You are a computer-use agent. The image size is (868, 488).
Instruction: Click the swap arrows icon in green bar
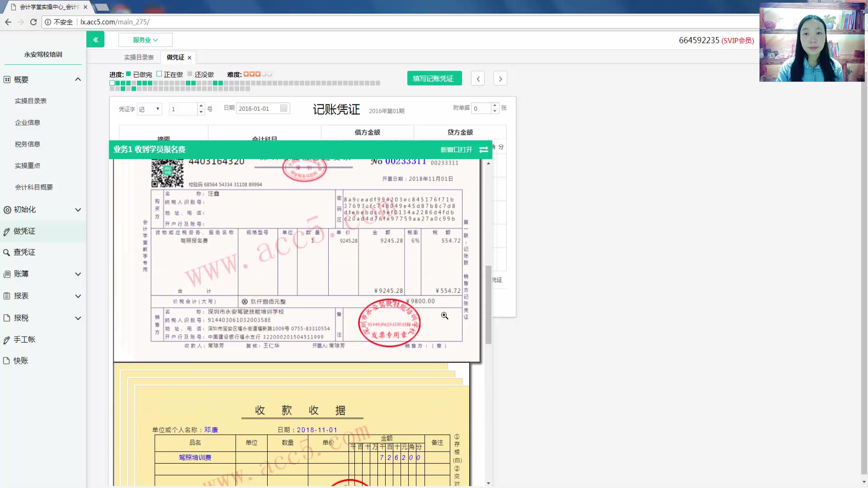click(x=484, y=150)
